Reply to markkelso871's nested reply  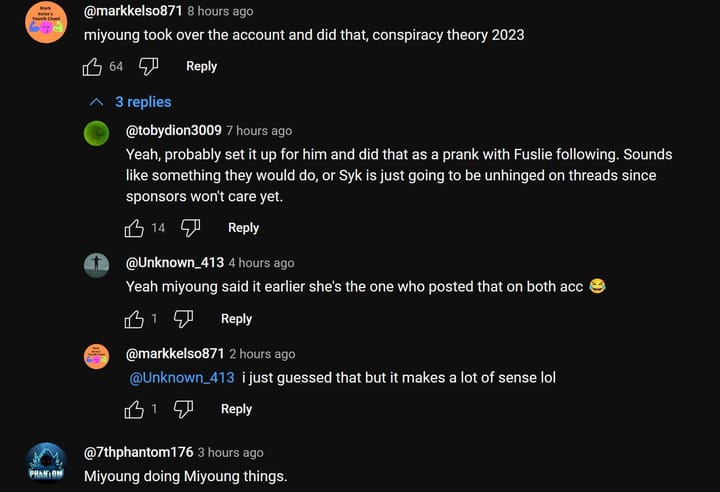pyautogui.click(x=236, y=409)
